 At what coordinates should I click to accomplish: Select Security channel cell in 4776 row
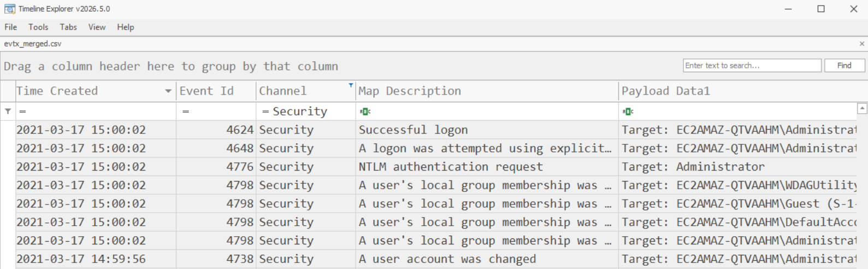[x=306, y=167]
